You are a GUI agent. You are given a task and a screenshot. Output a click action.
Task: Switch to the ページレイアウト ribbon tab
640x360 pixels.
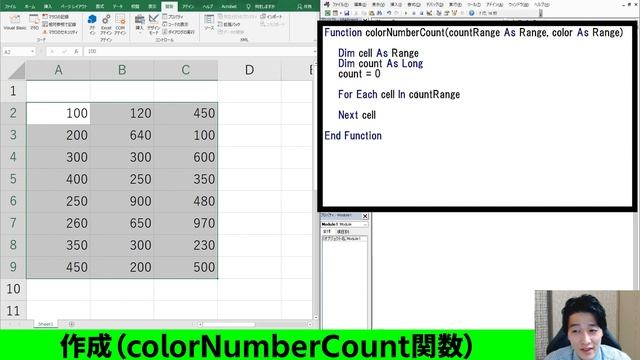click(x=73, y=7)
